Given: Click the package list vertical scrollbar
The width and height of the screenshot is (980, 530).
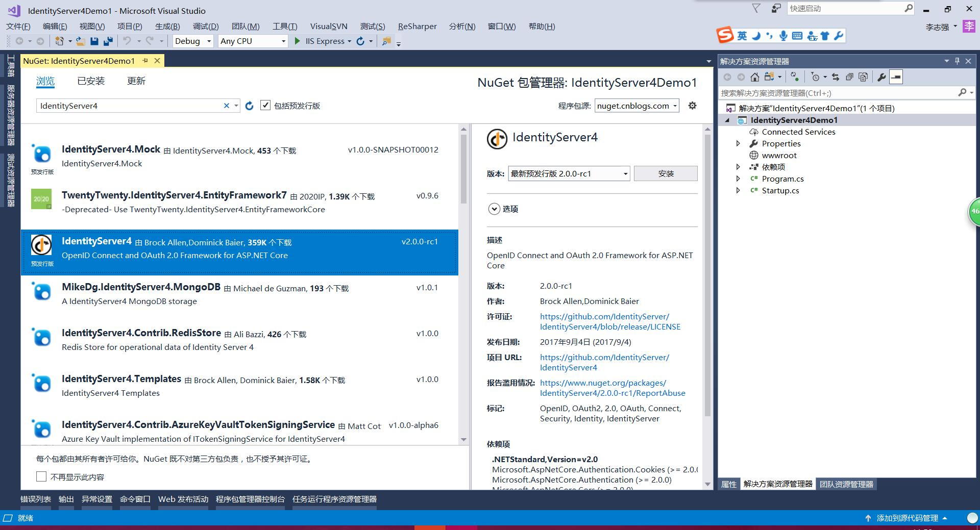Looking at the screenshot, I should coord(463,168).
